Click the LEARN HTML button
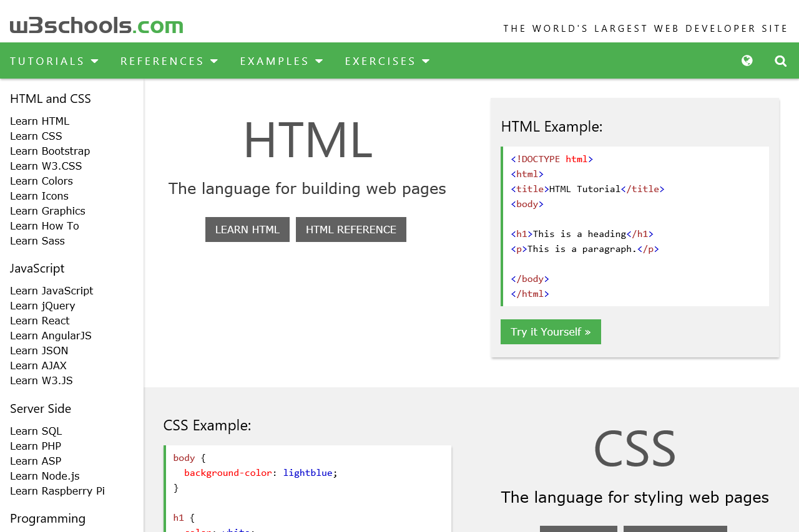This screenshot has width=799, height=532. [x=247, y=230]
